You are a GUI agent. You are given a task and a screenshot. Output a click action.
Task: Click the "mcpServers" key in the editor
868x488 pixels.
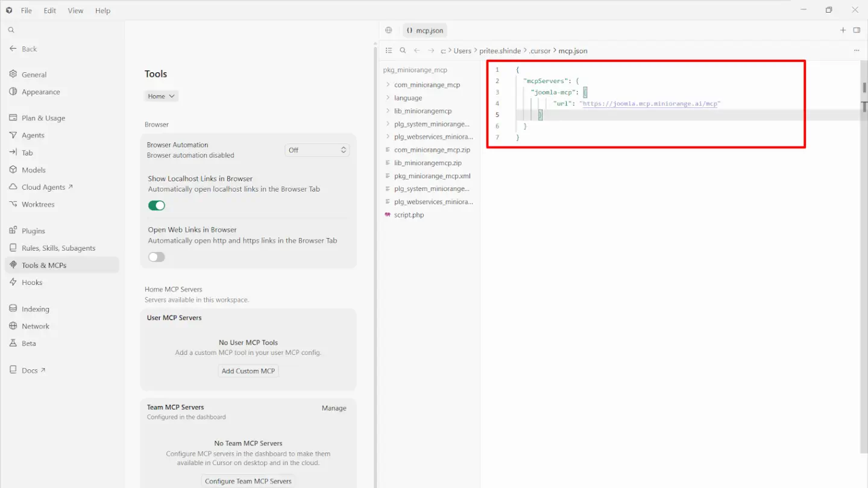tap(544, 81)
